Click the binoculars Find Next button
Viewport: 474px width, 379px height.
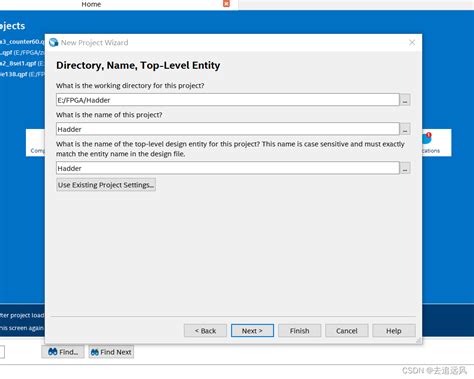(x=111, y=352)
